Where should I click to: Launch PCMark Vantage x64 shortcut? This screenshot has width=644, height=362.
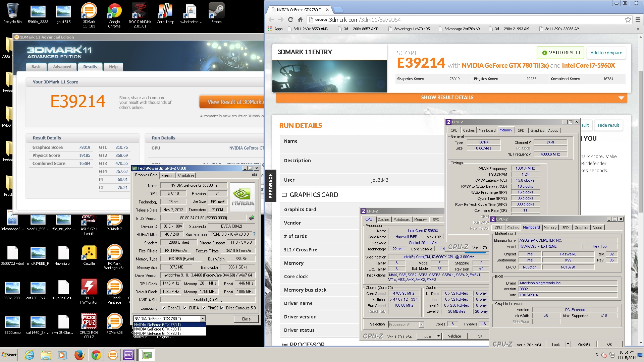click(x=114, y=257)
